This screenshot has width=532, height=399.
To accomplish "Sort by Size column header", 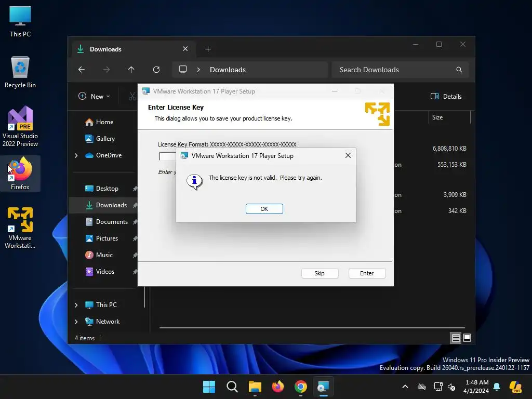I will tap(449, 117).
